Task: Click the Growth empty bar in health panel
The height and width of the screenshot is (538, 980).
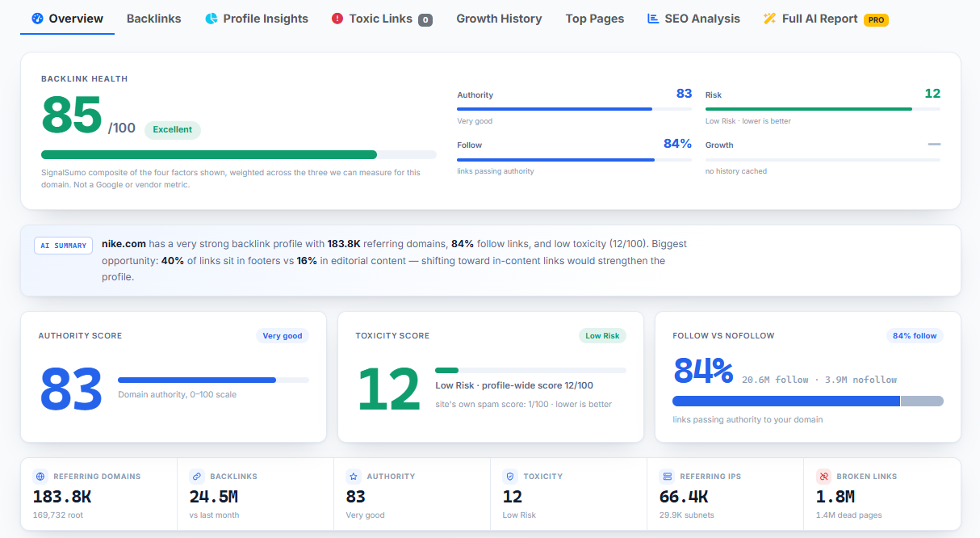Action: click(x=823, y=159)
